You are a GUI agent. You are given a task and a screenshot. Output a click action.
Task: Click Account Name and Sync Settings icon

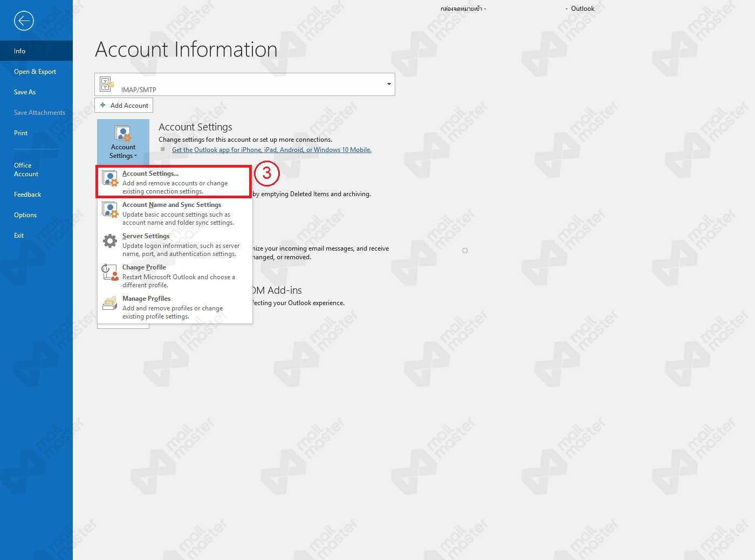click(x=110, y=210)
